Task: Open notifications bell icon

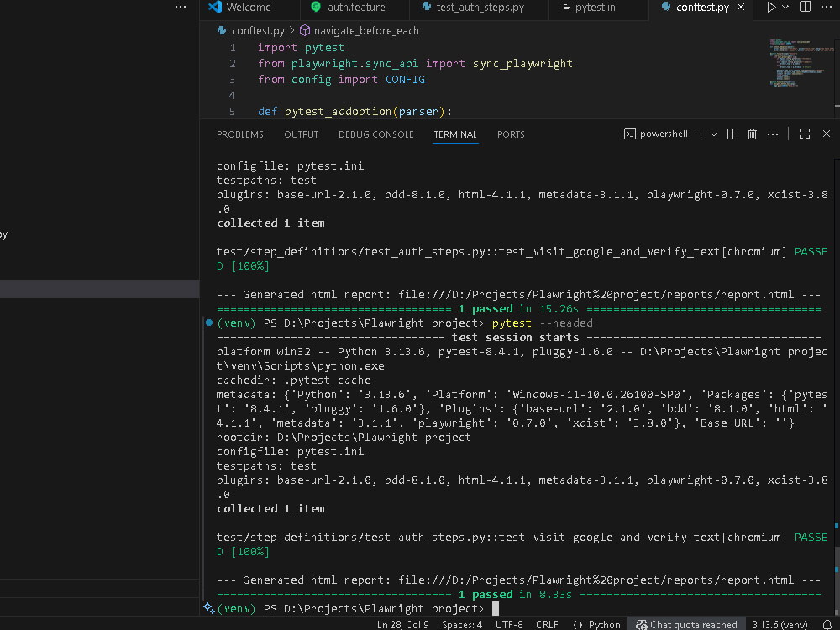Action: [827, 625]
